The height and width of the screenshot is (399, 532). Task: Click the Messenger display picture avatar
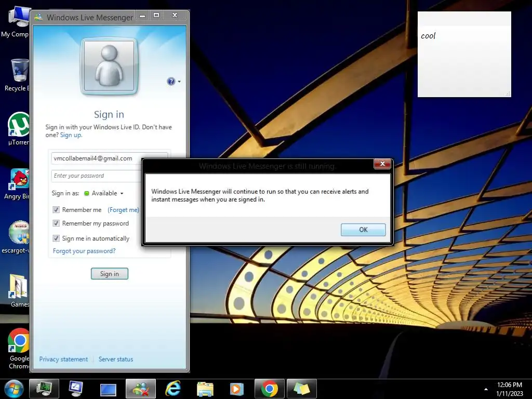coord(109,66)
